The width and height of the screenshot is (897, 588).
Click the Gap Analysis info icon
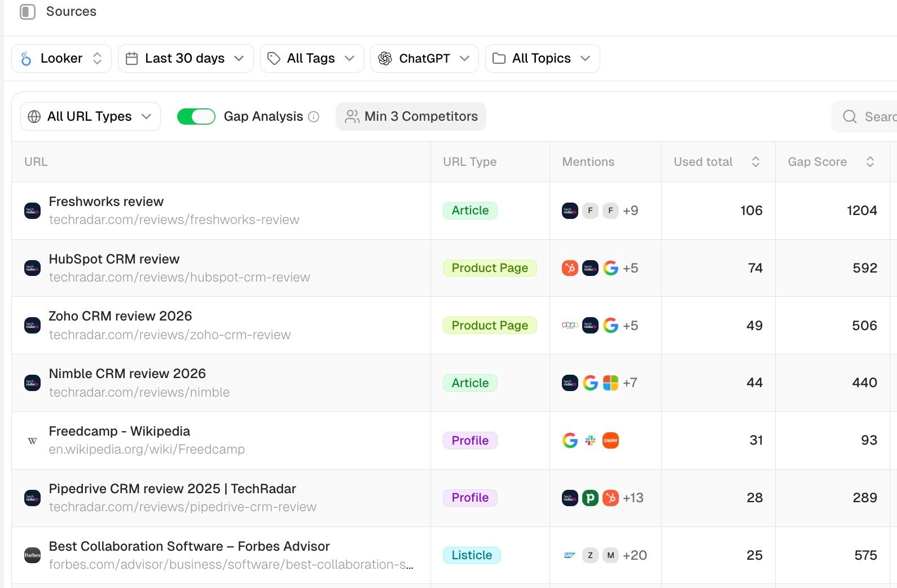click(x=314, y=117)
